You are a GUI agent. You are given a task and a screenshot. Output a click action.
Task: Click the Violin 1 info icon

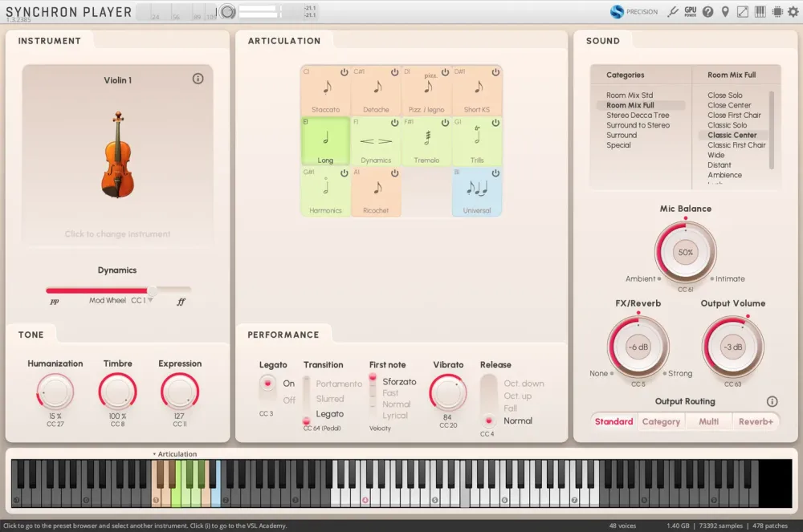coord(198,79)
